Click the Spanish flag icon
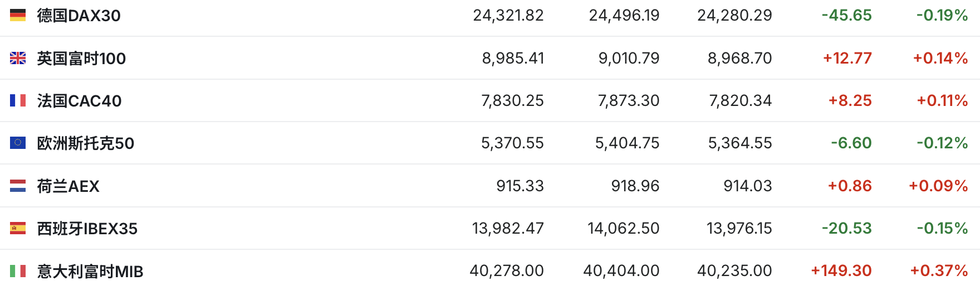The width and height of the screenshot is (980, 290). (x=18, y=228)
